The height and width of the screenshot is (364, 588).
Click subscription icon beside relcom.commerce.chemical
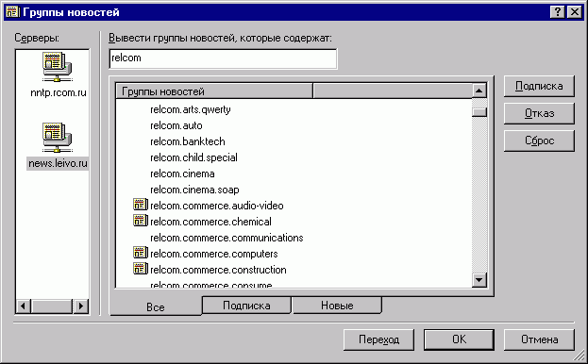click(x=141, y=221)
